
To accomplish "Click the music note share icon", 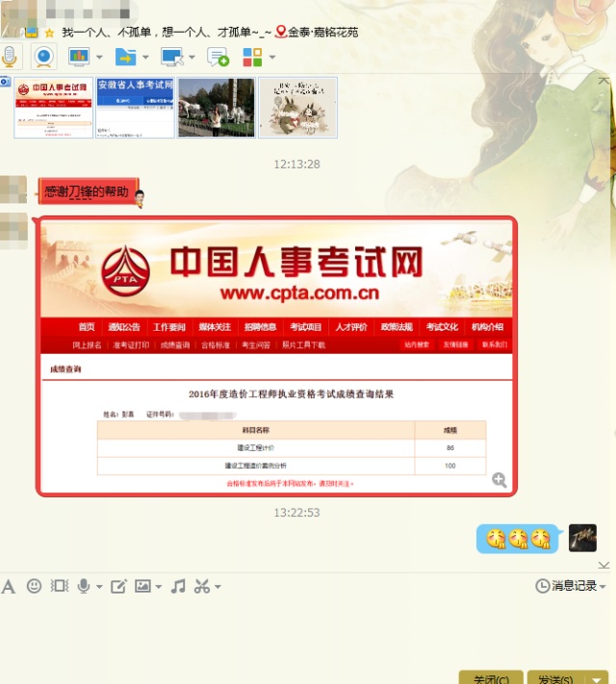I will [x=178, y=586].
